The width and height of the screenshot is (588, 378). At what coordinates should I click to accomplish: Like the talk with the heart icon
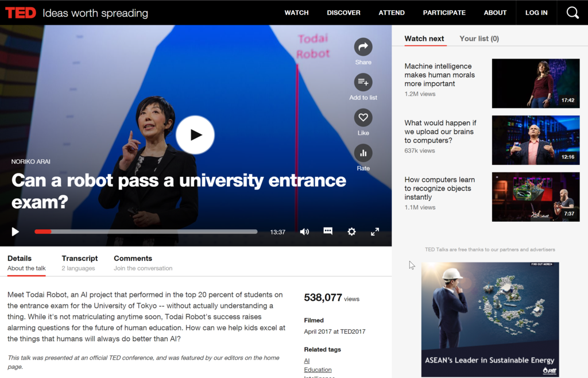(363, 117)
